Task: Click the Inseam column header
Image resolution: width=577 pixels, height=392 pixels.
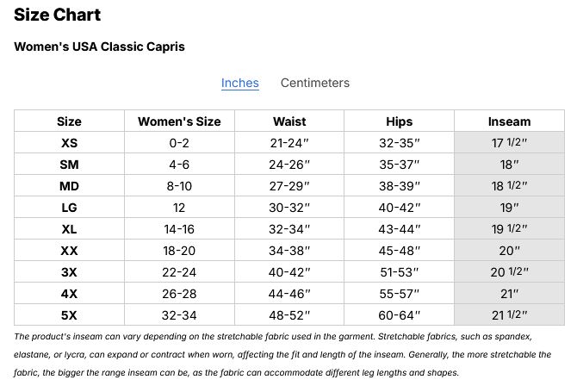Action: pyautogui.click(x=509, y=121)
